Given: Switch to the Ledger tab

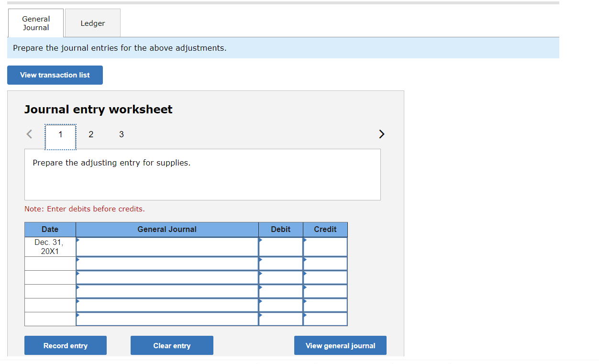Looking at the screenshot, I should [x=92, y=22].
